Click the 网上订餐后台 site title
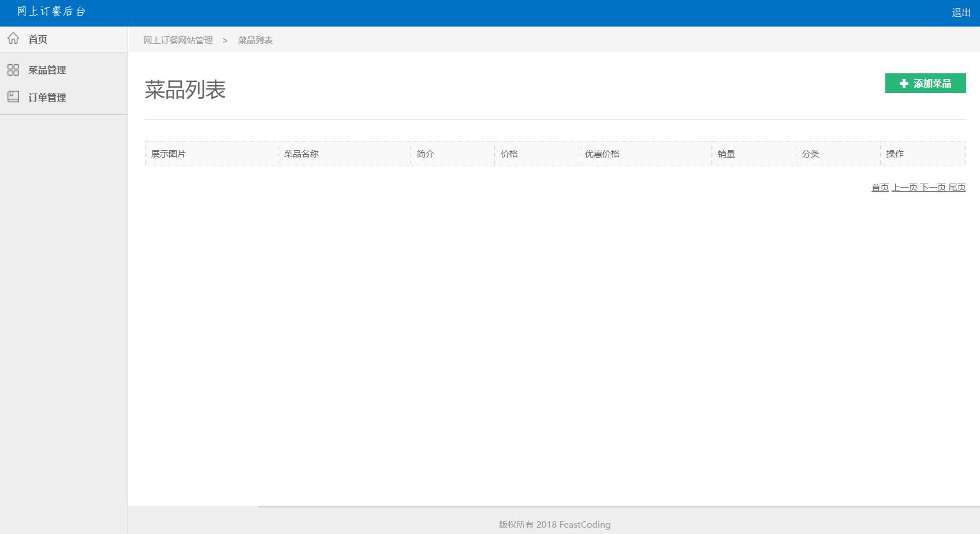This screenshot has width=980, height=534. pyautogui.click(x=51, y=12)
